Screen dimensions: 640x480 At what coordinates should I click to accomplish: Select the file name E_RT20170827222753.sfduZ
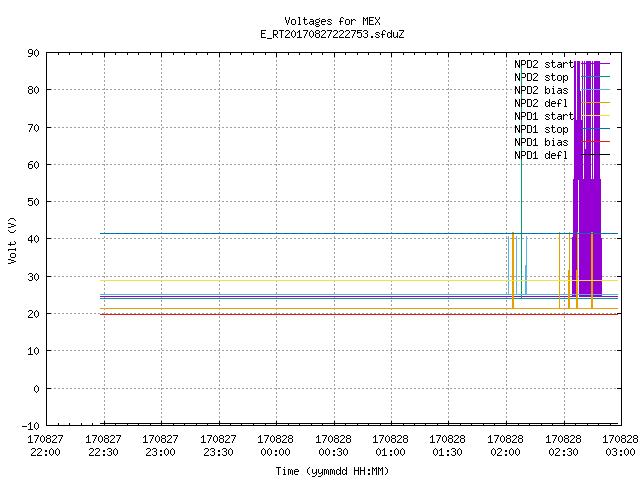pos(332,34)
